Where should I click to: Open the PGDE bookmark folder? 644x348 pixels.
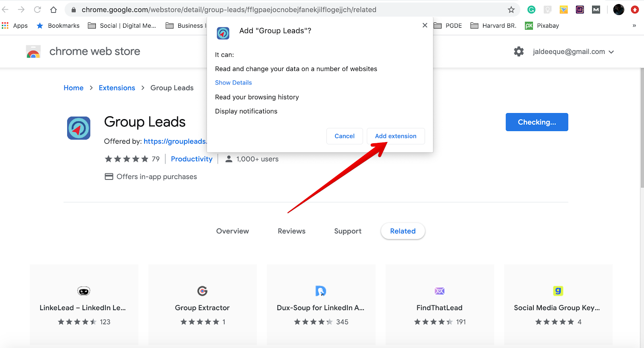click(448, 26)
